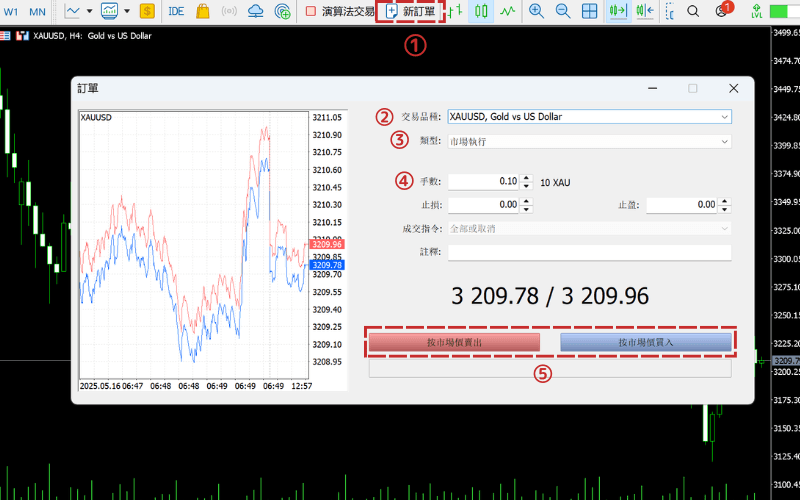Click the indicators chart monitor icon

(x=109, y=11)
